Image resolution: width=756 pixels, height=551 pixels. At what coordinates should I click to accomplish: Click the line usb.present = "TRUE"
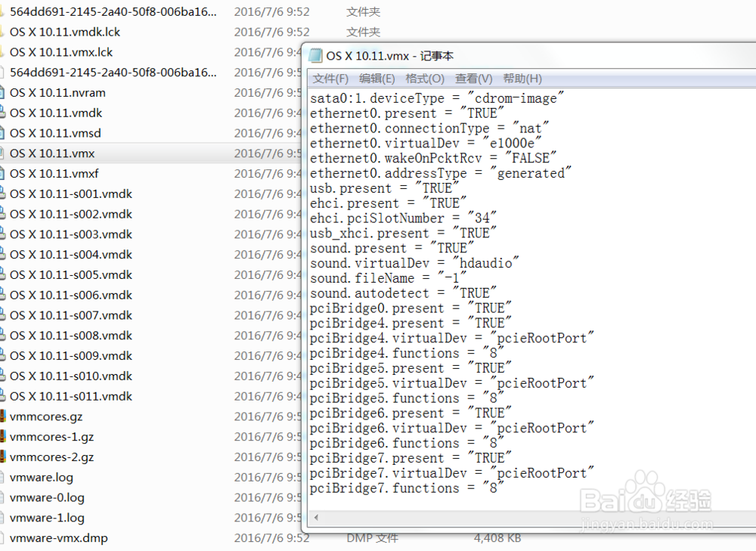click(384, 188)
